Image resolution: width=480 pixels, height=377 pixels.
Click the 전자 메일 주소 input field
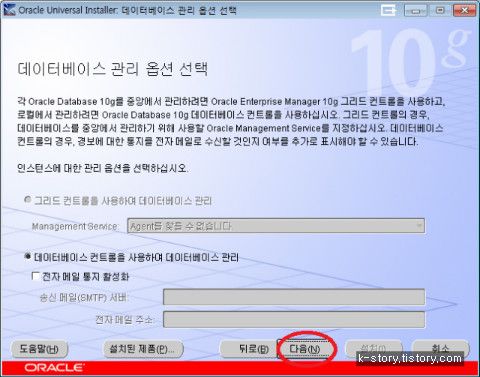[294, 320]
